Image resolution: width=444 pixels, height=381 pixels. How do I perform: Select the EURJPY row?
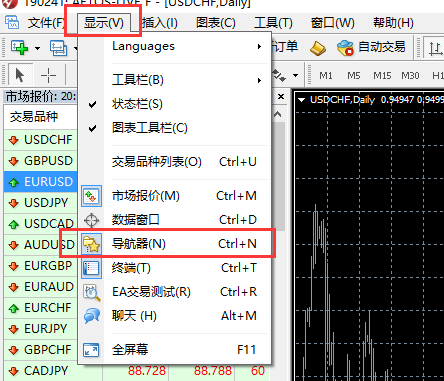41,329
